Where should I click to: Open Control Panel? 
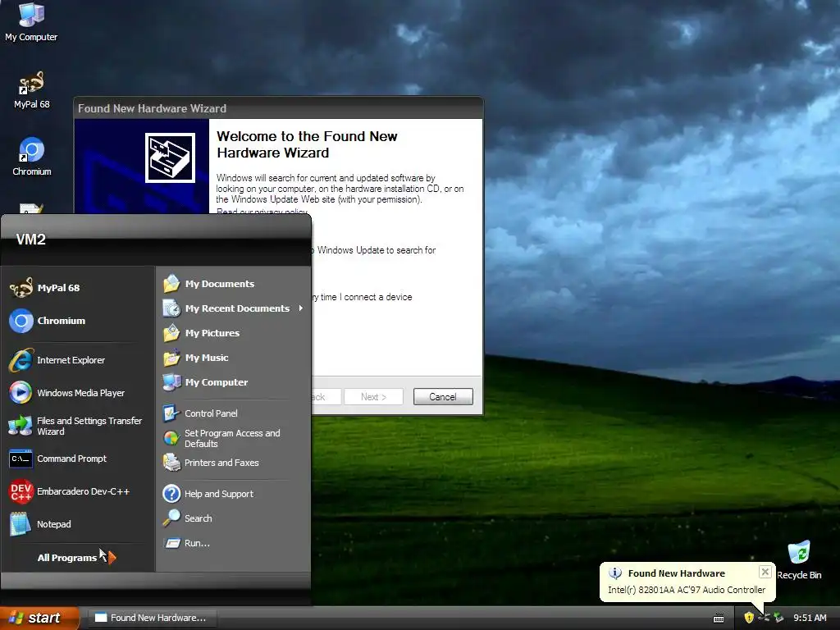tap(233, 413)
